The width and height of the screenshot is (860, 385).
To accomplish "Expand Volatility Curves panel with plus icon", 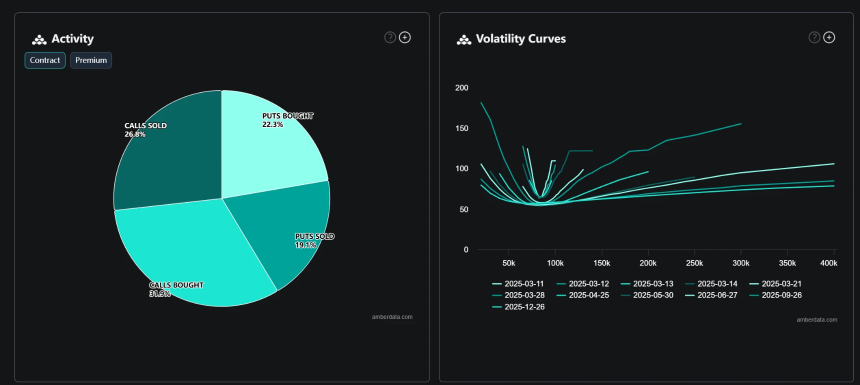I will (x=829, y=37).
